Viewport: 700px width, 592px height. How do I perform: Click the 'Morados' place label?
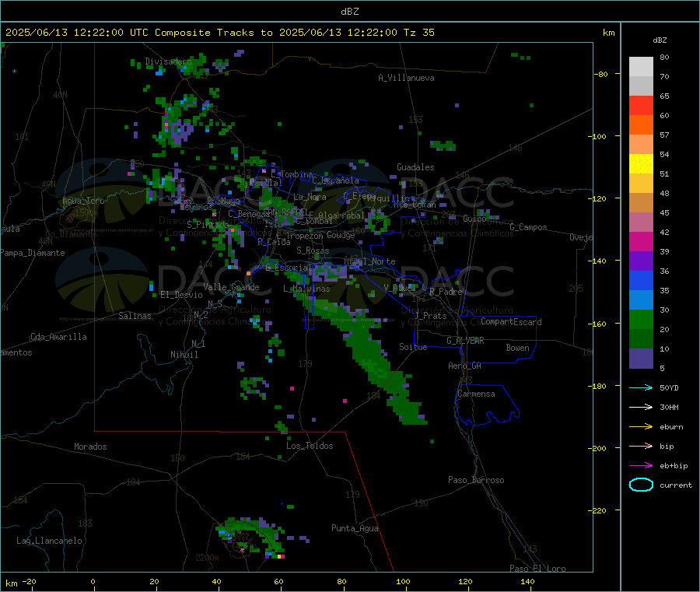[x=90, y=447]
